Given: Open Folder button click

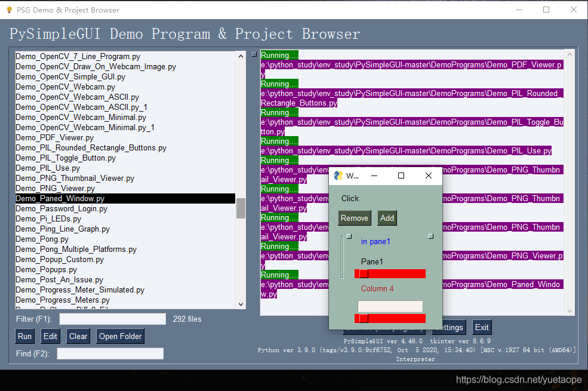Looking at the screenshot, I should [x=121, y=336].
